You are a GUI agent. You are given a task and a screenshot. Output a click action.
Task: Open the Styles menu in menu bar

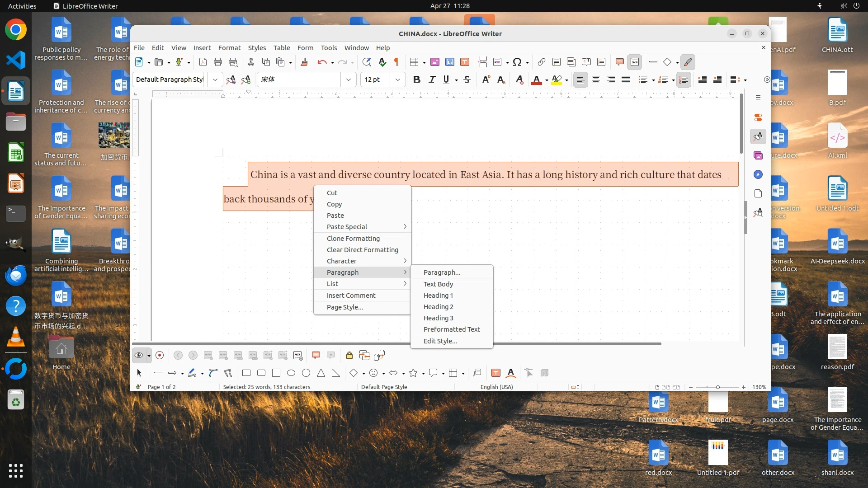tap(257, 48)
